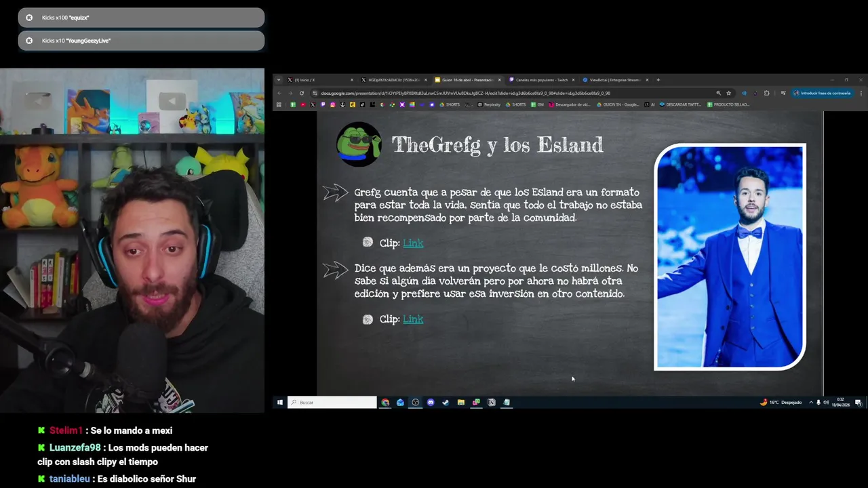Open the GM bookmark

[537, 104]
